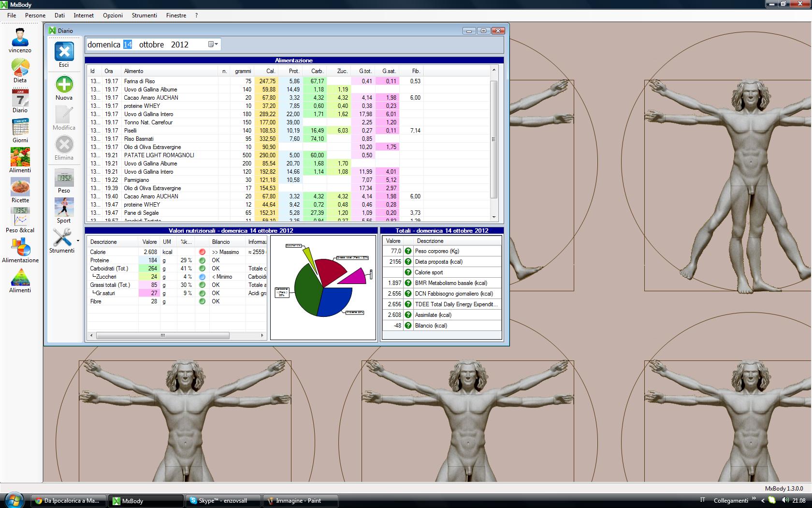Open the date picker calendar dropdown
Viewport: 812px width, 508px height.
coord(213,45)
